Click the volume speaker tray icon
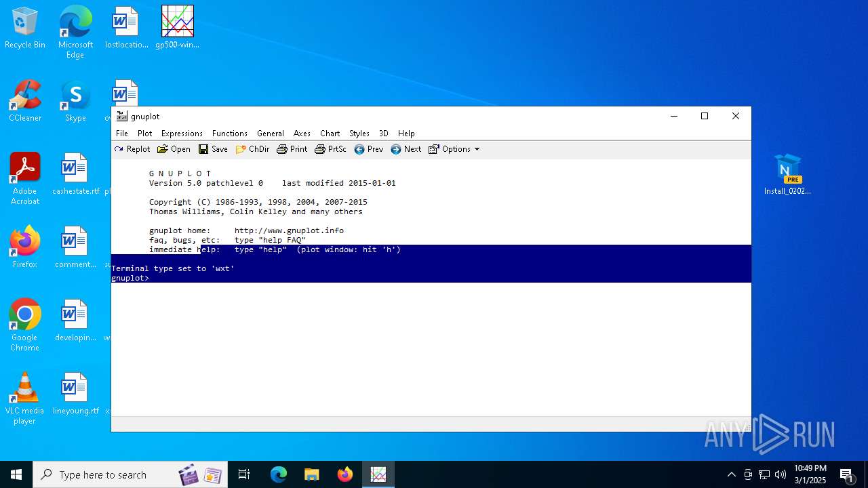 [781, 474]
